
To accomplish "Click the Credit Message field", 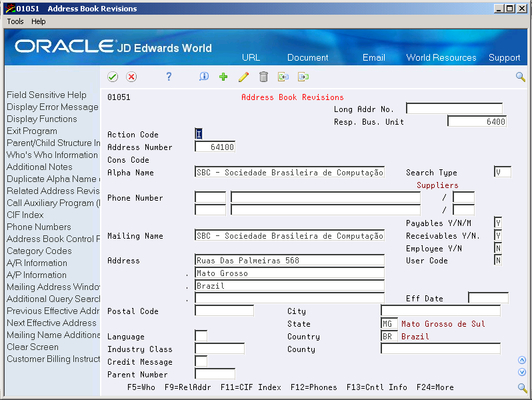I will 201,361.
